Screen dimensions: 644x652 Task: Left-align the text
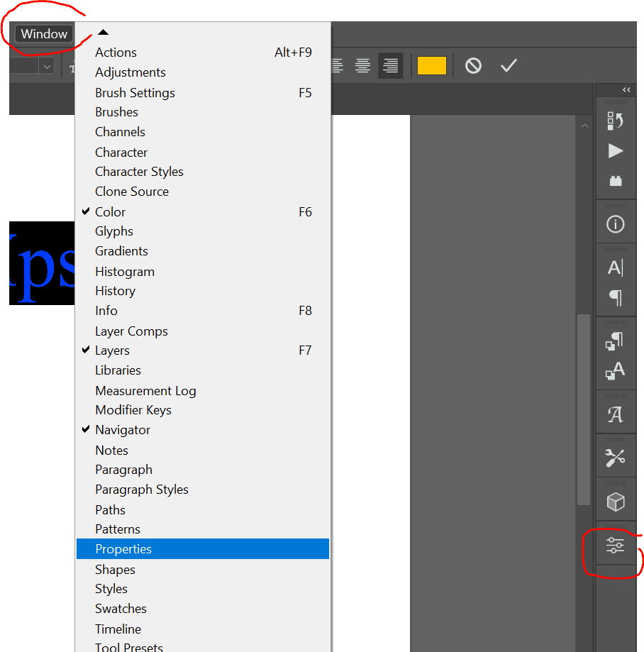338,65
